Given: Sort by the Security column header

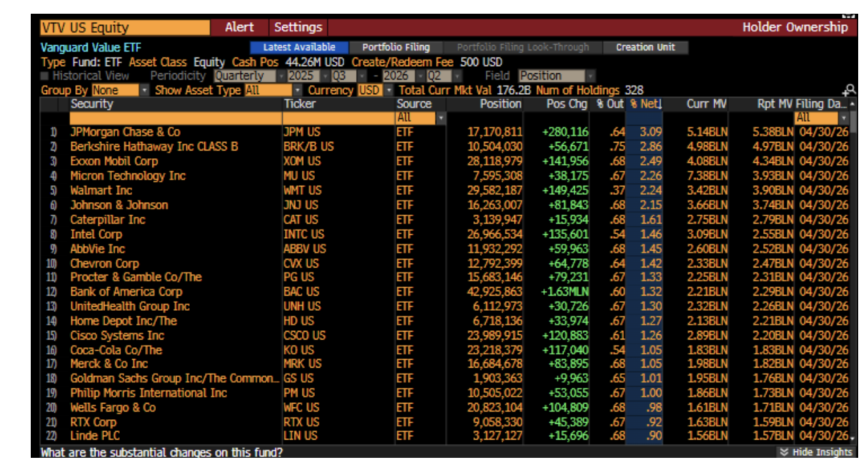Looking at the screenshot, I should (x=92, y=104).
